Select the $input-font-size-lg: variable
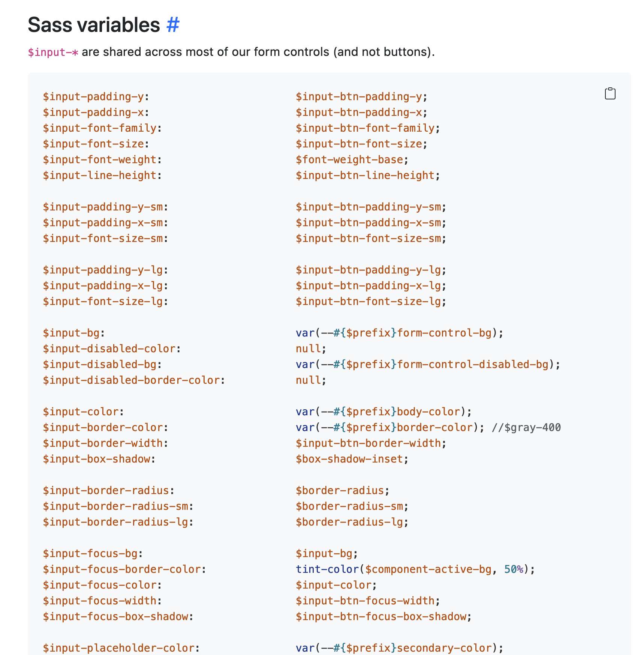The image size is (644, 655). click(106, 302)
